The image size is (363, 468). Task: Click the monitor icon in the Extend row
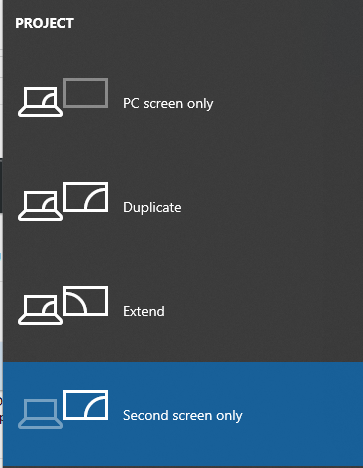pos(86,301)
